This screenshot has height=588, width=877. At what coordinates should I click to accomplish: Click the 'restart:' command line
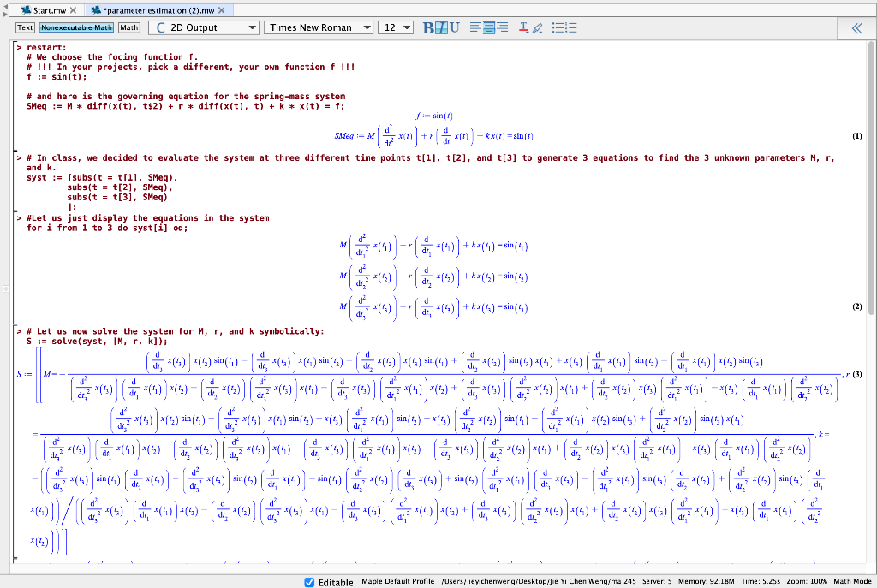46,48
